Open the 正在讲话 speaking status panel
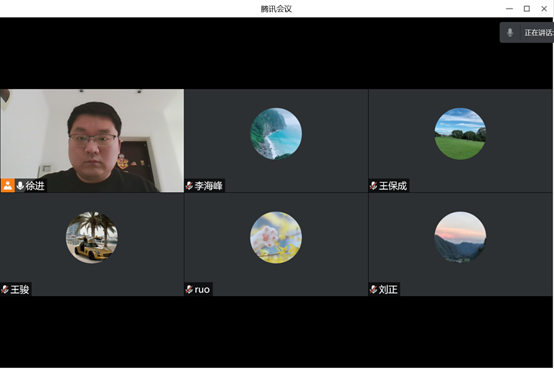This screenshot has height=369, width=554. click(x=527, y=33)
